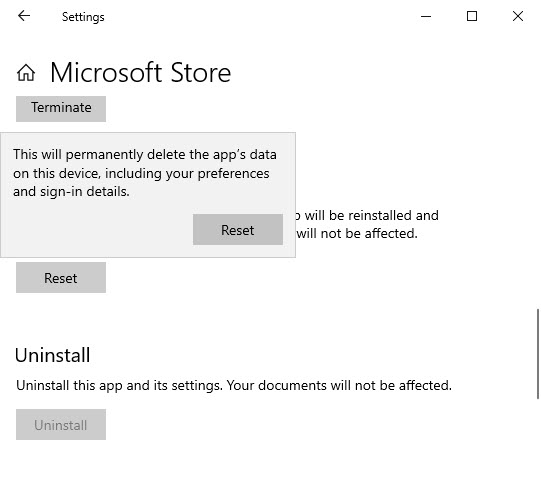
Task: Click the text 'Uninstall this app and its settings'
Action: tap(119, 386)
